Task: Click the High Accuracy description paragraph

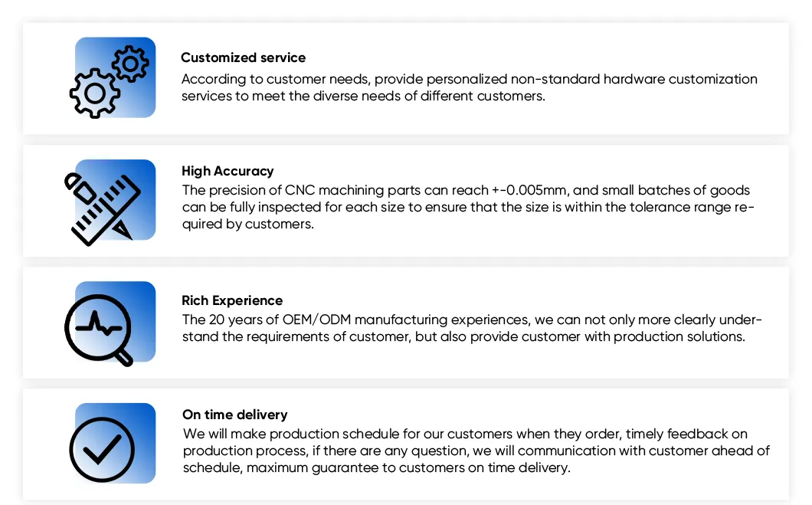Action: 467,208
